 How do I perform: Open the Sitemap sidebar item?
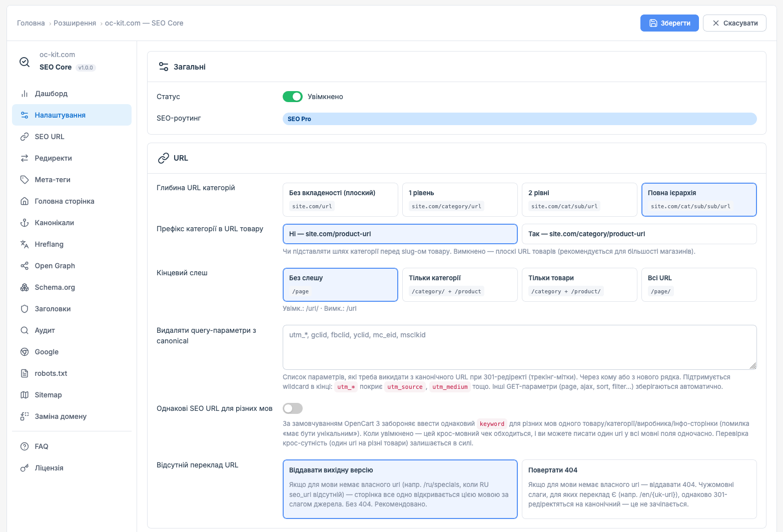pos(72,395)
